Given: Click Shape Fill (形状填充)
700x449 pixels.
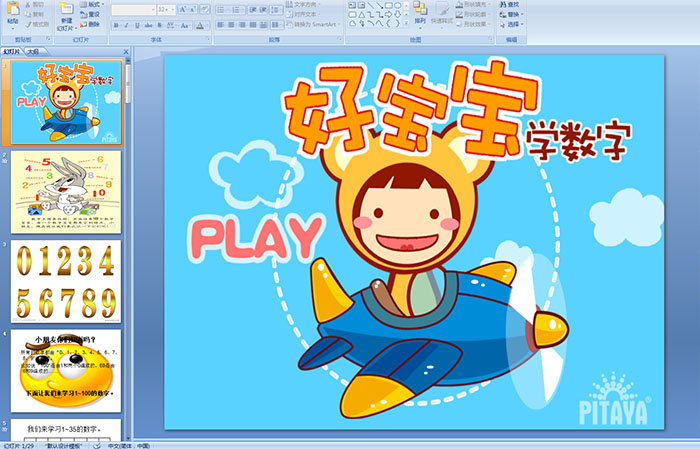Looking at the screenshot, I should tap(472, 4).
